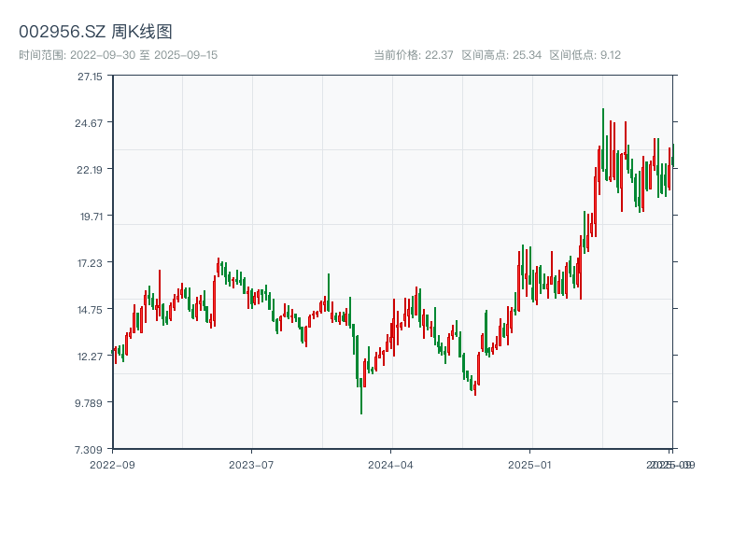747x560 pixels.
Task: Click the y-axis label 19.71
Action: (92, 217)
